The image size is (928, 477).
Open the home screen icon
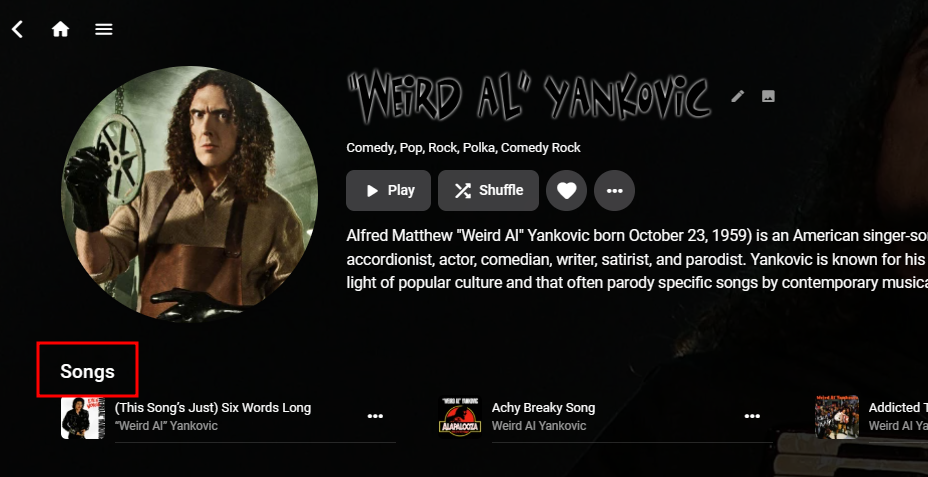60,29
